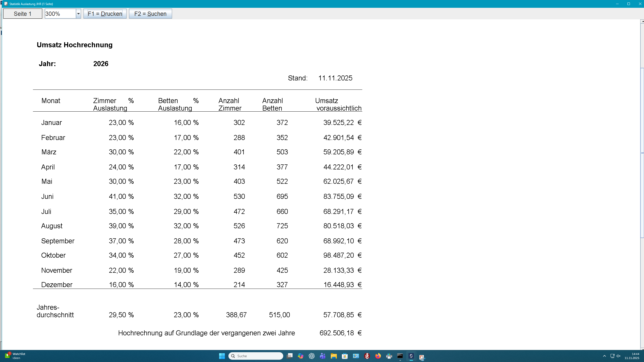Expand the hidden tray icons chevron
This screenshot has height=362, width=644.
point(605,356)
